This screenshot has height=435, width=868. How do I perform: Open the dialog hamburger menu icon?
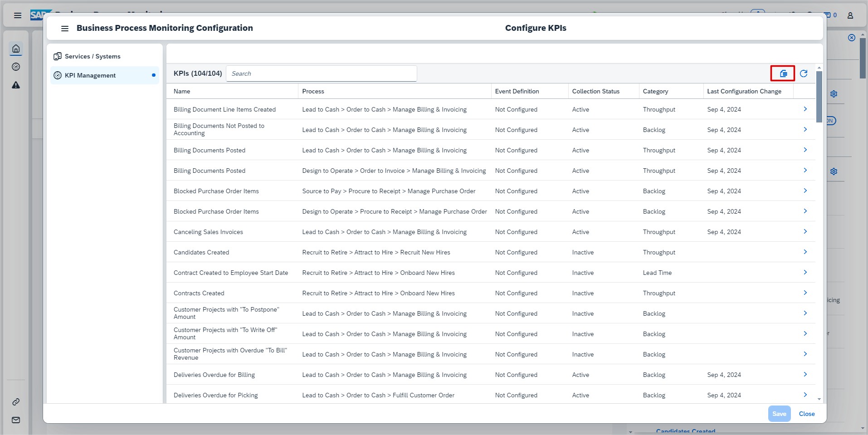(x=65, y=29)
